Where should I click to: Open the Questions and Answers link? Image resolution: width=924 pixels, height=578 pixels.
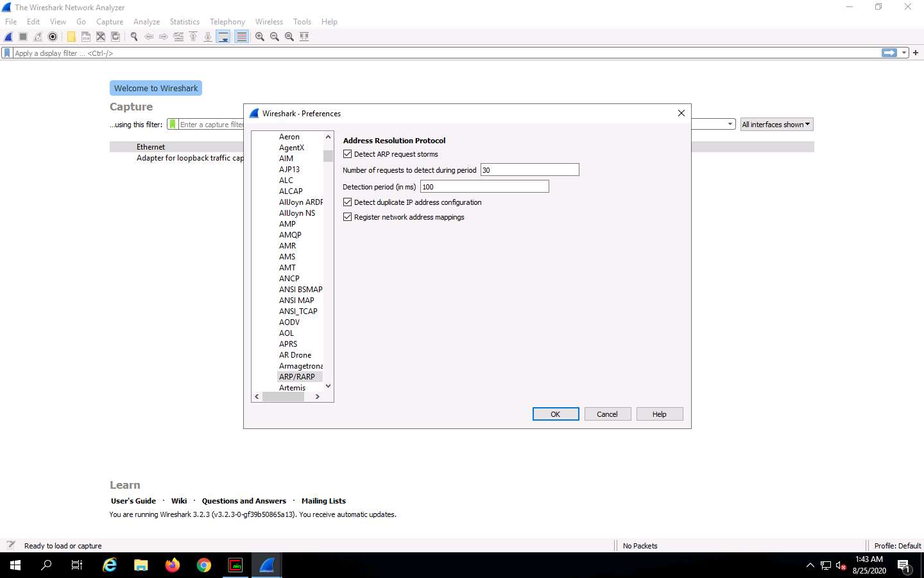point(244,501)
